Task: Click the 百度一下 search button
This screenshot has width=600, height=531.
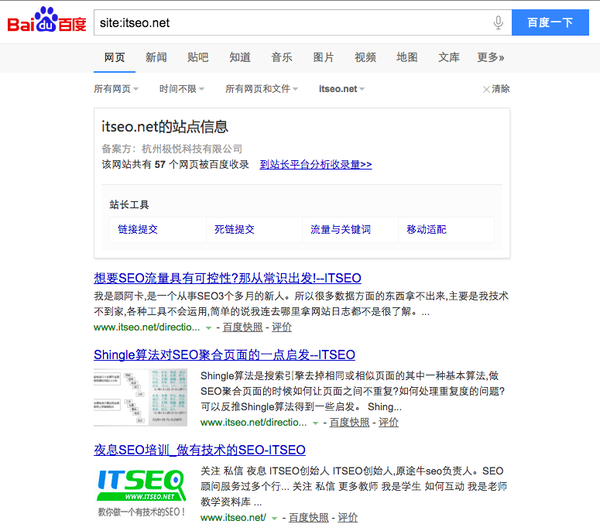Action: (x=550, y=23)
